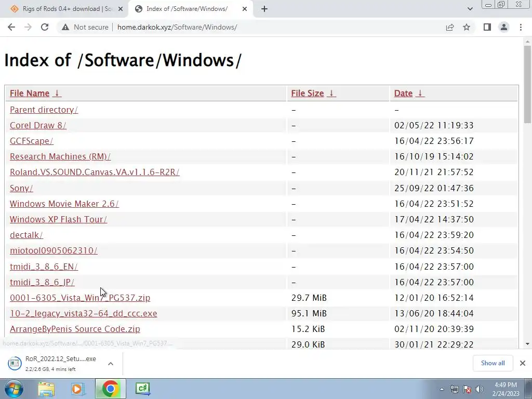
Task: Open Roland.VS.SOUND.Canvas.VA folder
Action: [95, 172]
